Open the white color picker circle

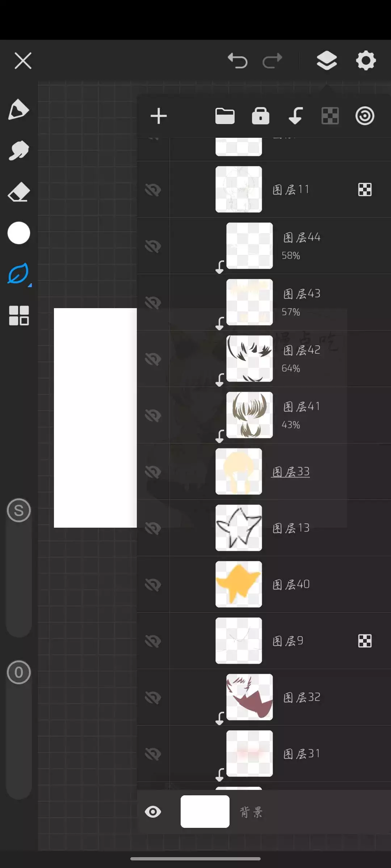(x=18, y=233)
